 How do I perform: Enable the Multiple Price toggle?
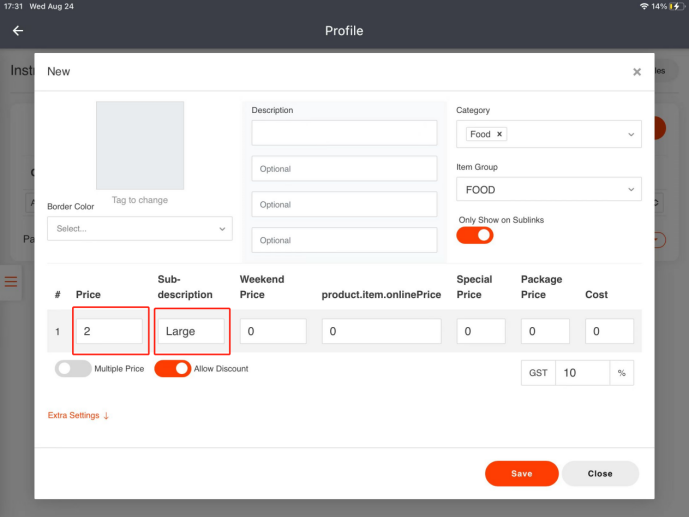coord(73,368)
